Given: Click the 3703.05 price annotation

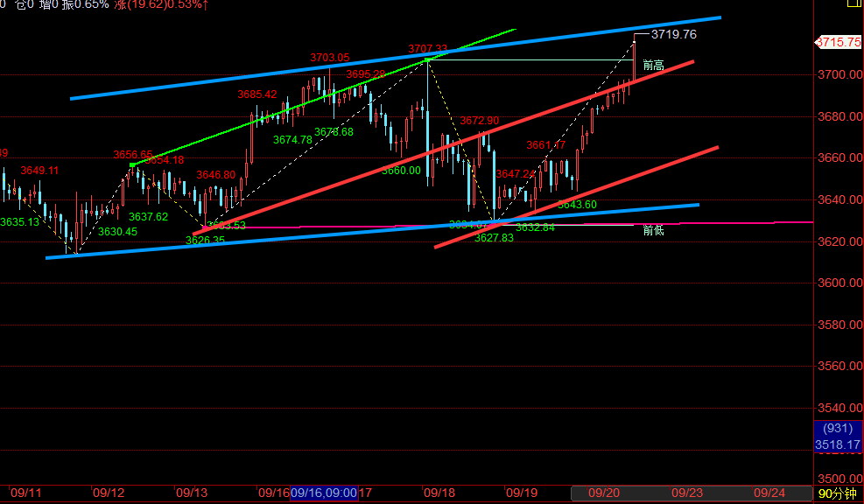Looking at the screenshot, I should [x=330, y=58].
